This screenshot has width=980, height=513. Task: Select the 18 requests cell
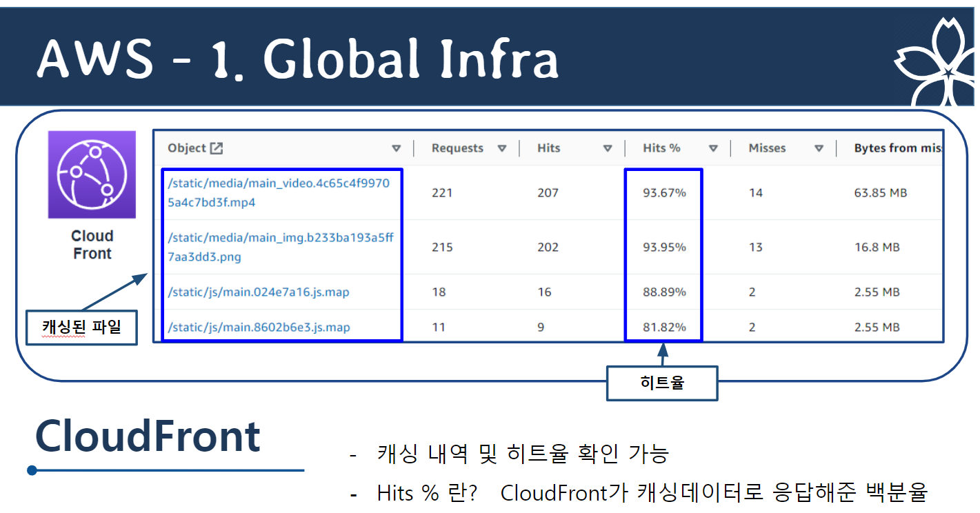click(439, 292)
